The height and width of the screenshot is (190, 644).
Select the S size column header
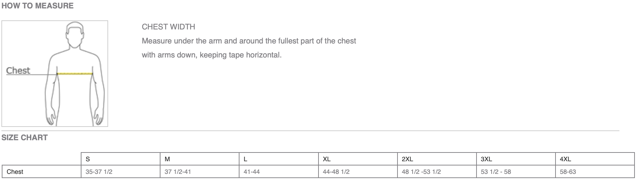[88, 159]
